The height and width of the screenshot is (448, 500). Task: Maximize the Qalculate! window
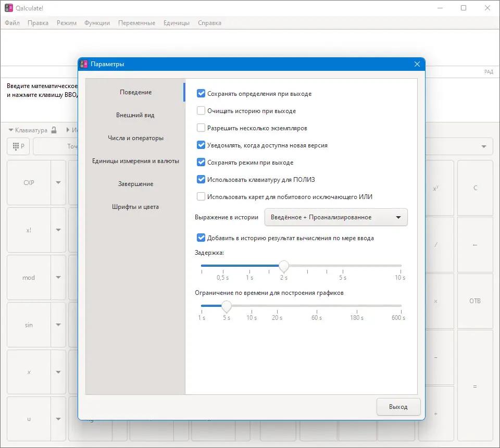tap(464, 8)
